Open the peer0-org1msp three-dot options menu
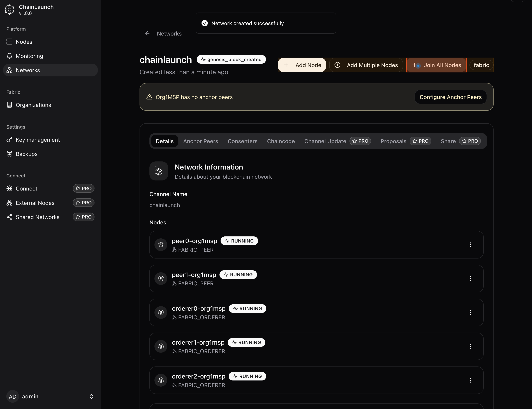 (x=470, y=245)
